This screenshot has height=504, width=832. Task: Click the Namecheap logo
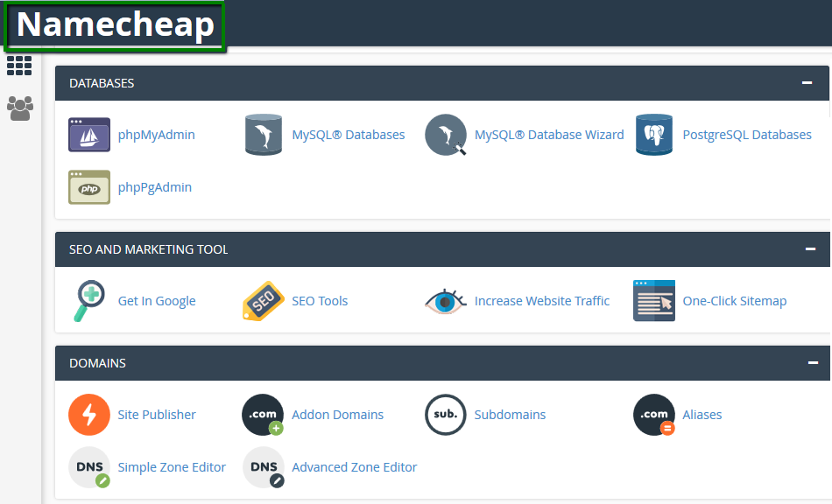[x=115, y=24]
